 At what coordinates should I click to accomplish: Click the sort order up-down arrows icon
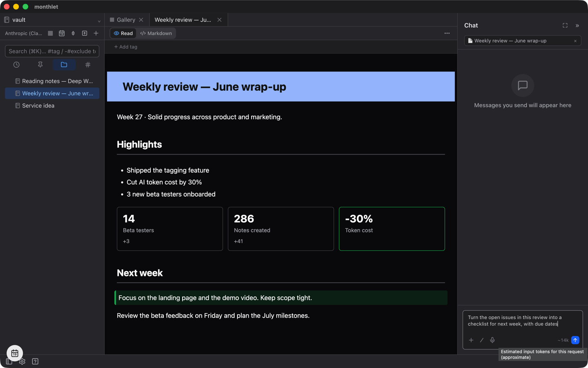(73, 34)
